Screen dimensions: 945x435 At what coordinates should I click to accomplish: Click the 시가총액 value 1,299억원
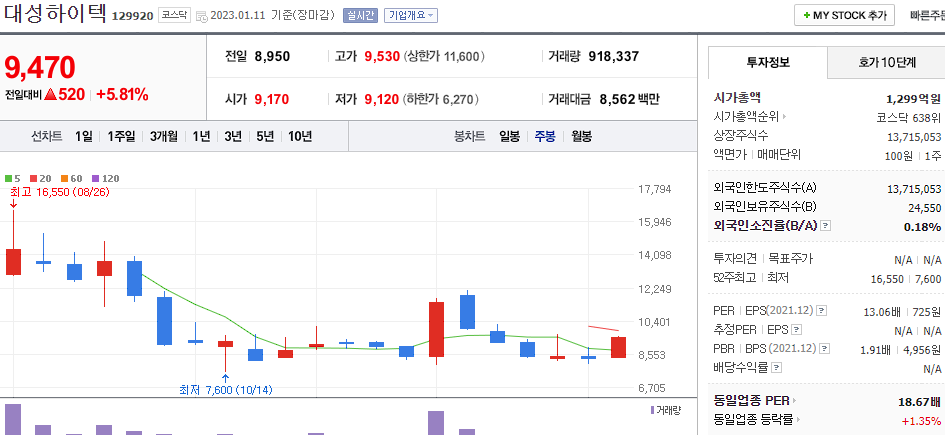(x=914, y=98)
